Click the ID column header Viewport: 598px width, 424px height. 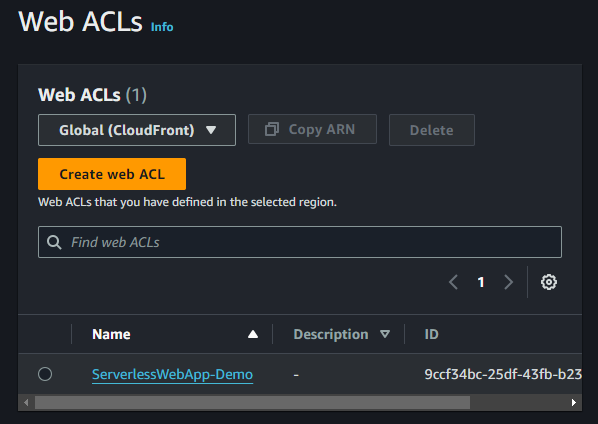[x=431, y=334]
